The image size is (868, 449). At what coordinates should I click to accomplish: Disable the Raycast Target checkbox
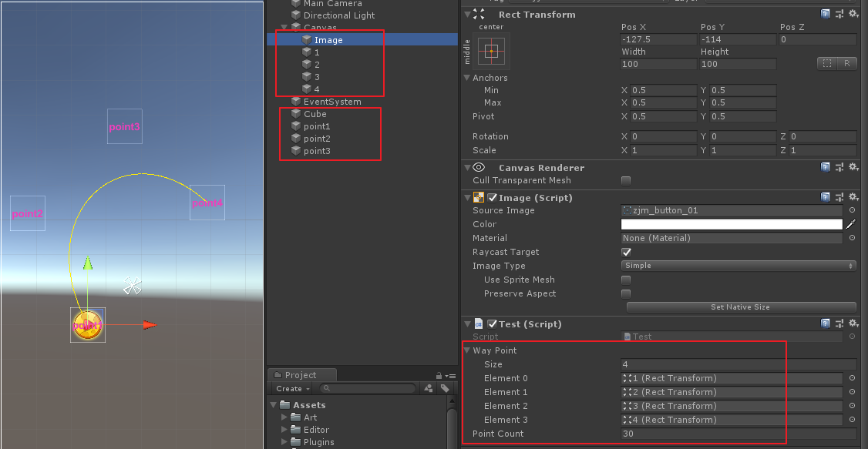click(626, 252)
